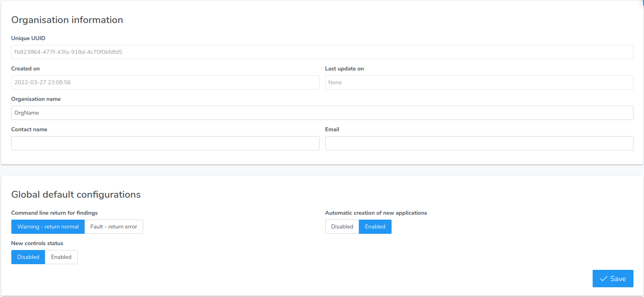
Task: Click the 'Contact name' label text
Action: click(29, 130)
